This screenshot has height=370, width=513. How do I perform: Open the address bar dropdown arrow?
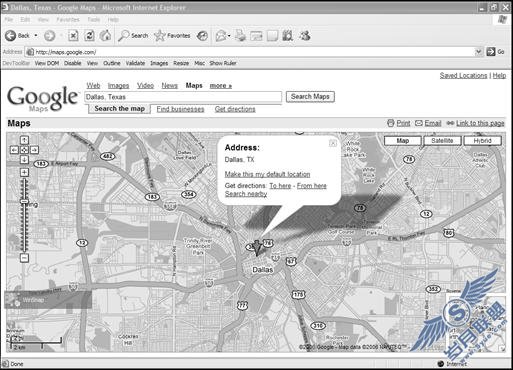478,52
